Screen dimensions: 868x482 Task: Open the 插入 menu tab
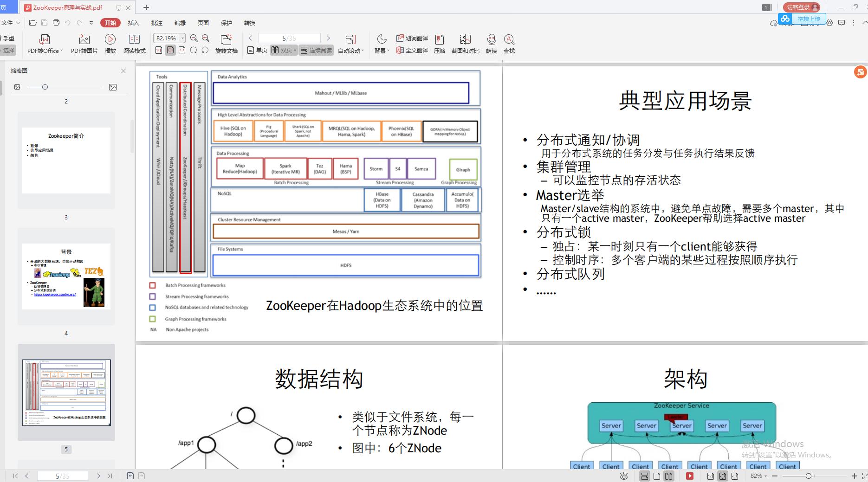[133, 23]
